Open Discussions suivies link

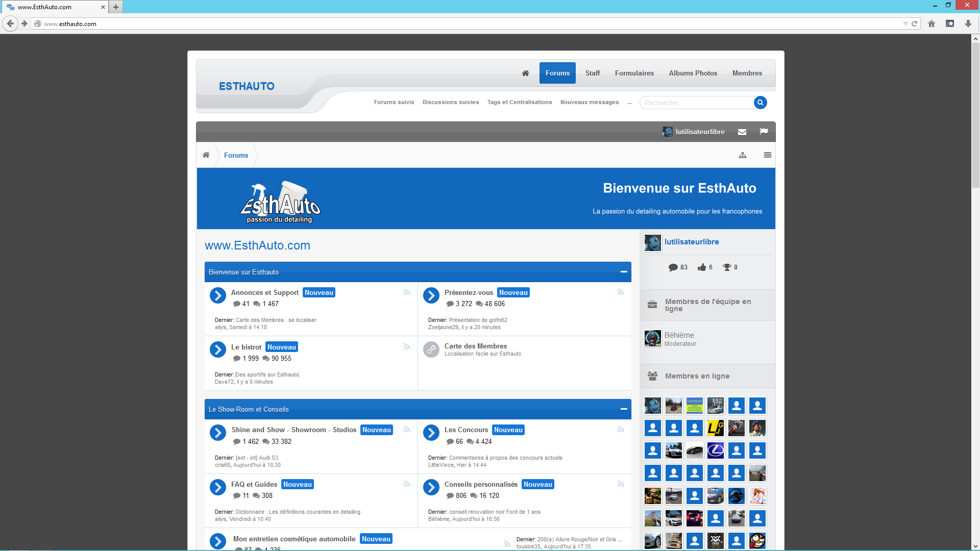tap(451, 102)
